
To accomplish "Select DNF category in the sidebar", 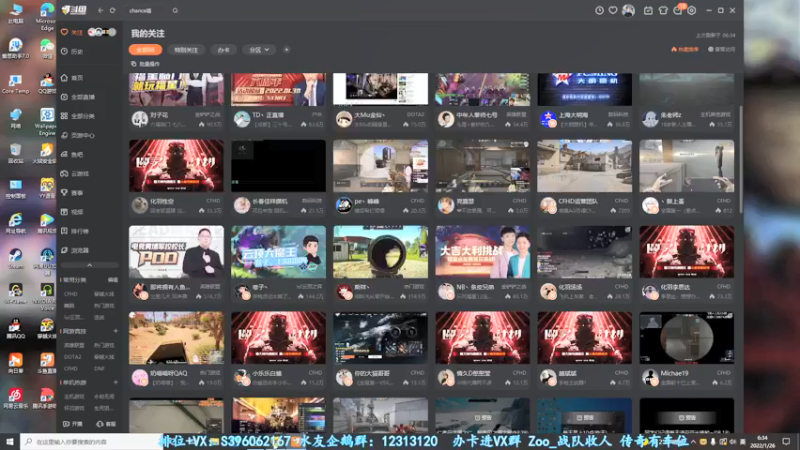I will [99, 368].
